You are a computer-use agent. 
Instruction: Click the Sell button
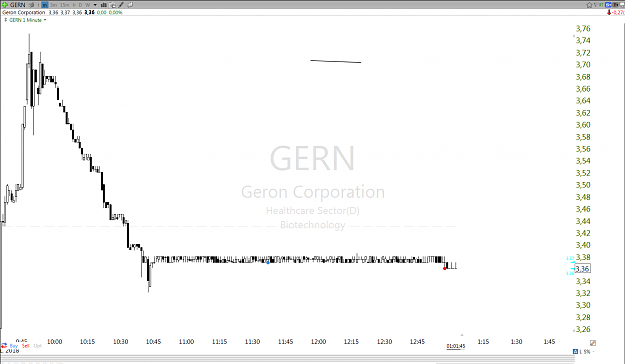pyautogui.click(x=26, y=346)
